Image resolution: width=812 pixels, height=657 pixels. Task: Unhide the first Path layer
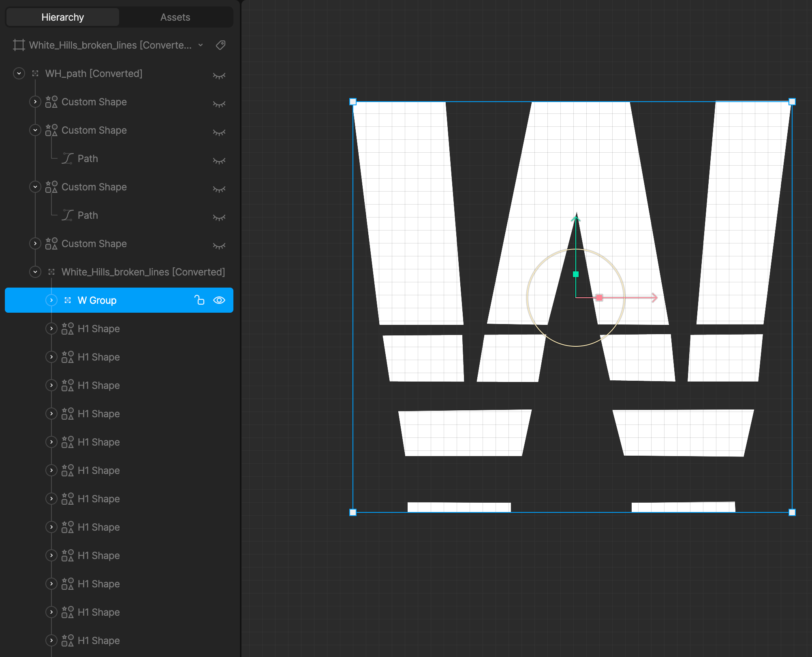(219, 161)
